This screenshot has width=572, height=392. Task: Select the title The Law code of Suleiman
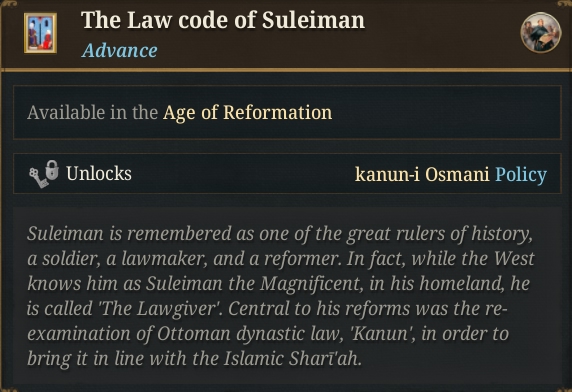pos(223,20)
